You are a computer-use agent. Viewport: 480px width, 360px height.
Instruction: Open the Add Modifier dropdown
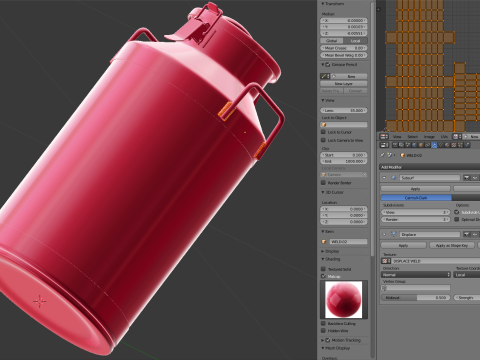pyautogui.click(x=430, y=167)
